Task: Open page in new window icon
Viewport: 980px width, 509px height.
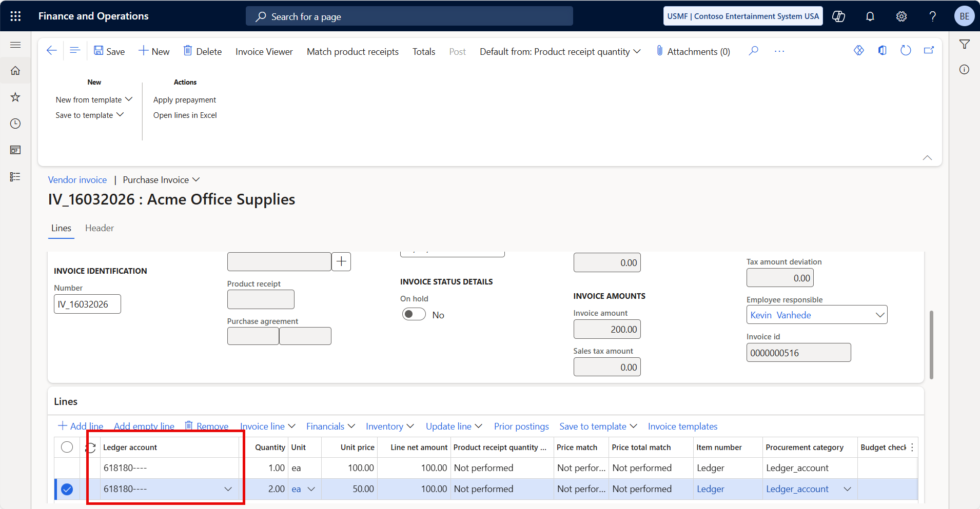Action: click(x=929, y=50)
